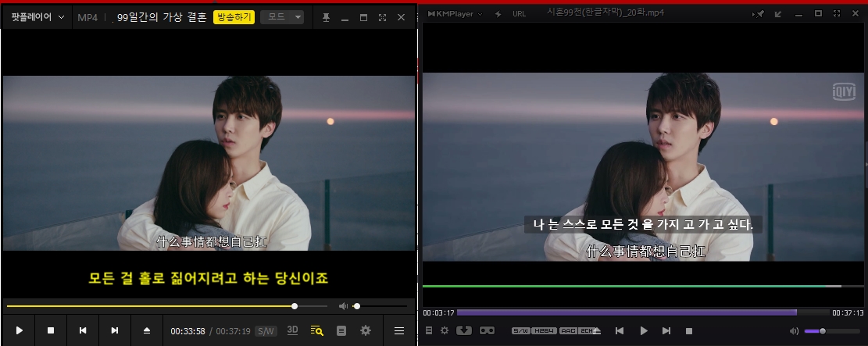
Task: Open PotPlayer's chapter/bookmark list icon
Action: click(x=341, y=330)
